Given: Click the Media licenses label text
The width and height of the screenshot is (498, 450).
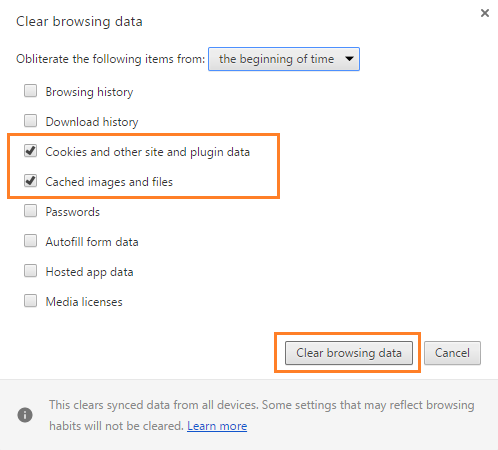Looking at the screenshot, I should pyautogui.click(x=84, y=302).
